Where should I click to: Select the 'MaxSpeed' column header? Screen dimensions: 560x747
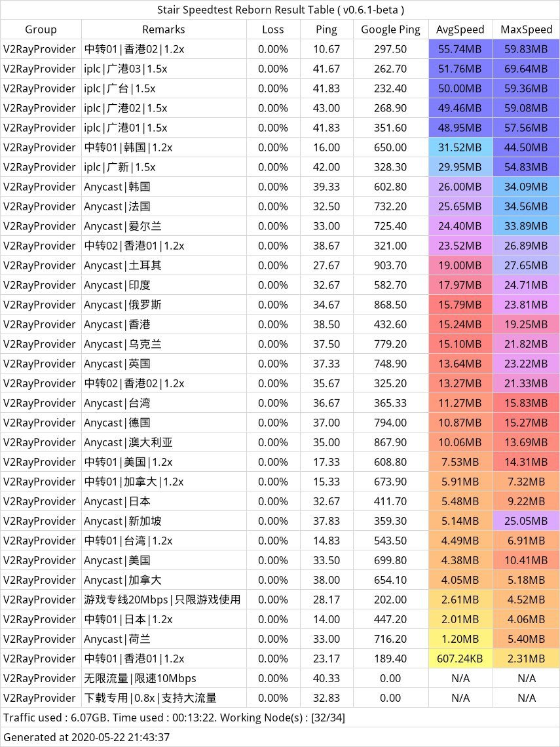526,29
